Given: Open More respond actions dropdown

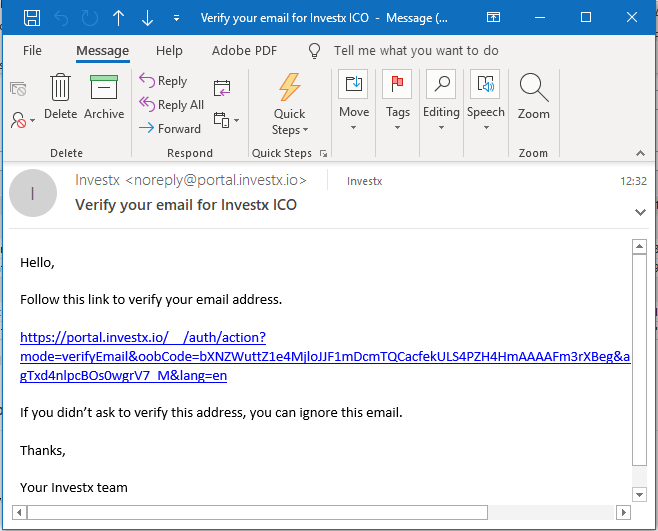Looking at the screenshot, I should 226,120.
